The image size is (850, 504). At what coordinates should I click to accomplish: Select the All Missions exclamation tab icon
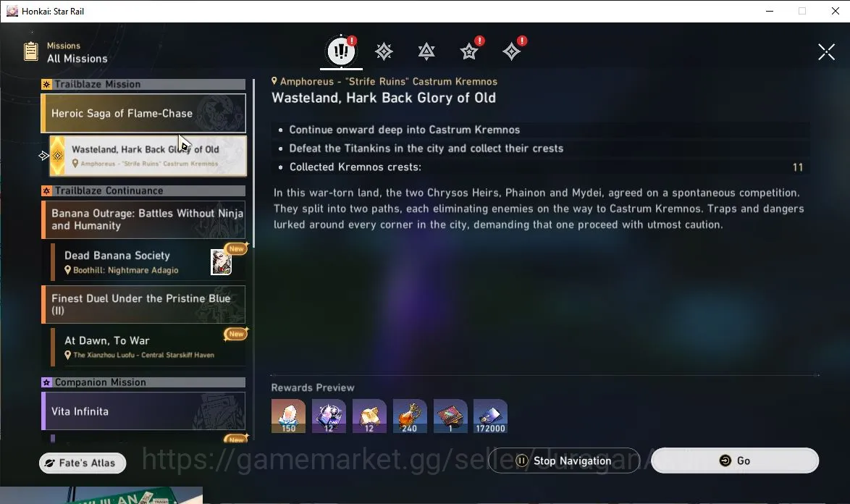click(x=341, y=51)
